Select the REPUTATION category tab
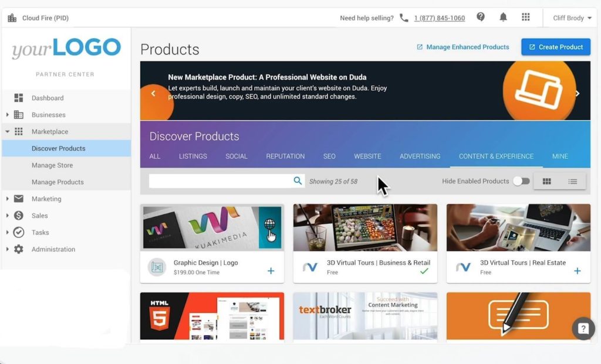Viewport: 601px width, 364px height. [285, 157]
